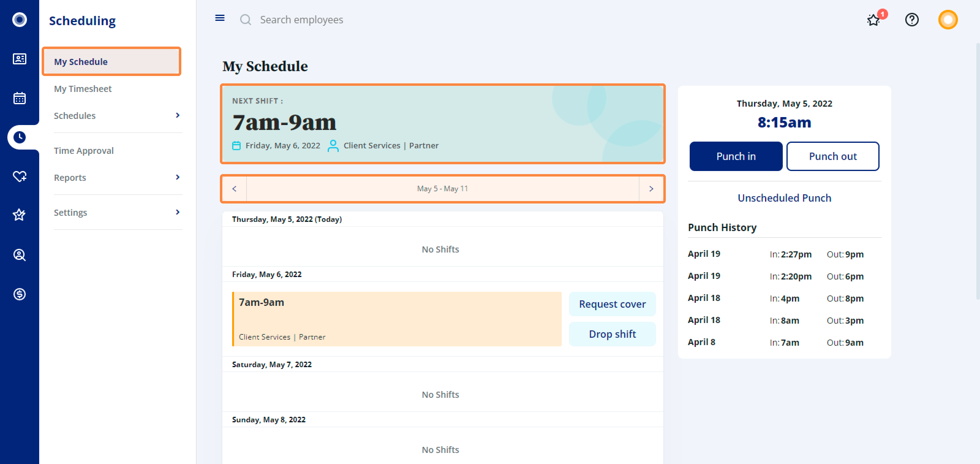Select April 18 punch row with Out: 3pm
The height and width of the screenshot is (464, 980).
pyautogui.click(x=784, y=321)
